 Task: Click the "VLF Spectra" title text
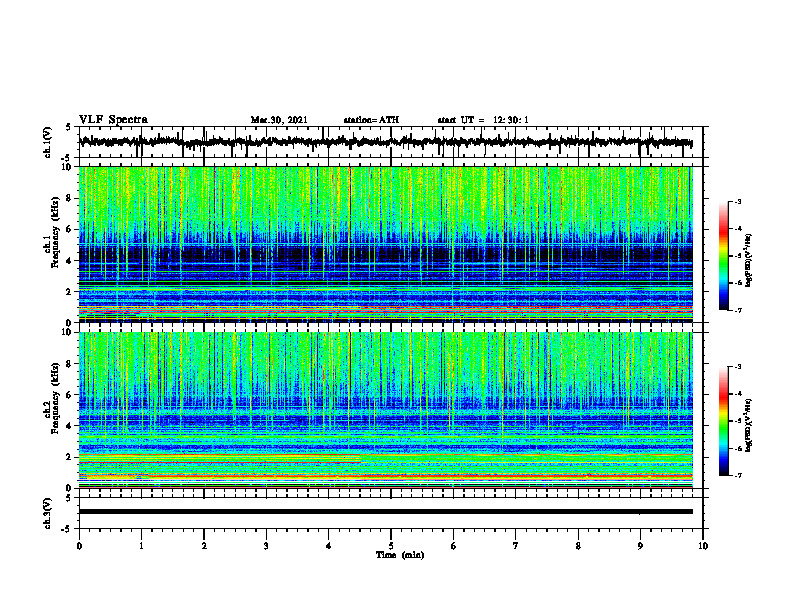click(113, 120)
